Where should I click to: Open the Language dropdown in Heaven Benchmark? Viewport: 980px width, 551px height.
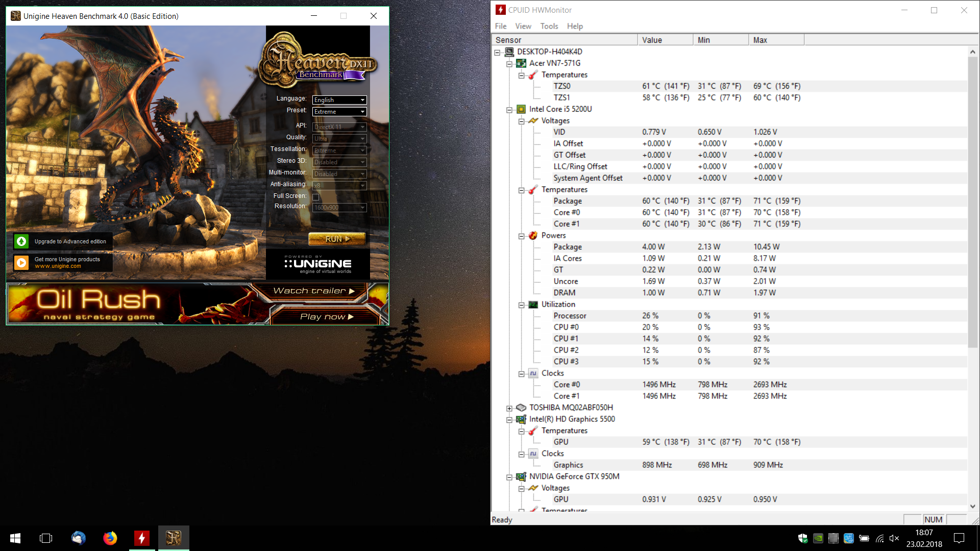339,100
